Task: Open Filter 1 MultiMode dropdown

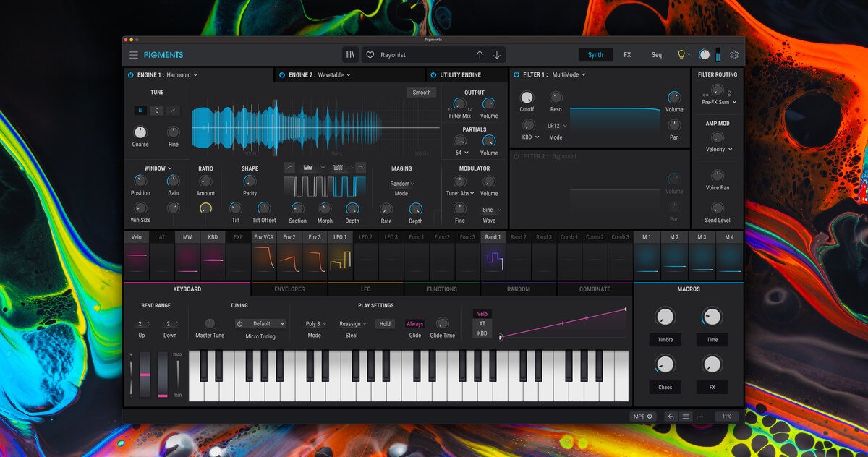Action: (569, 74)
